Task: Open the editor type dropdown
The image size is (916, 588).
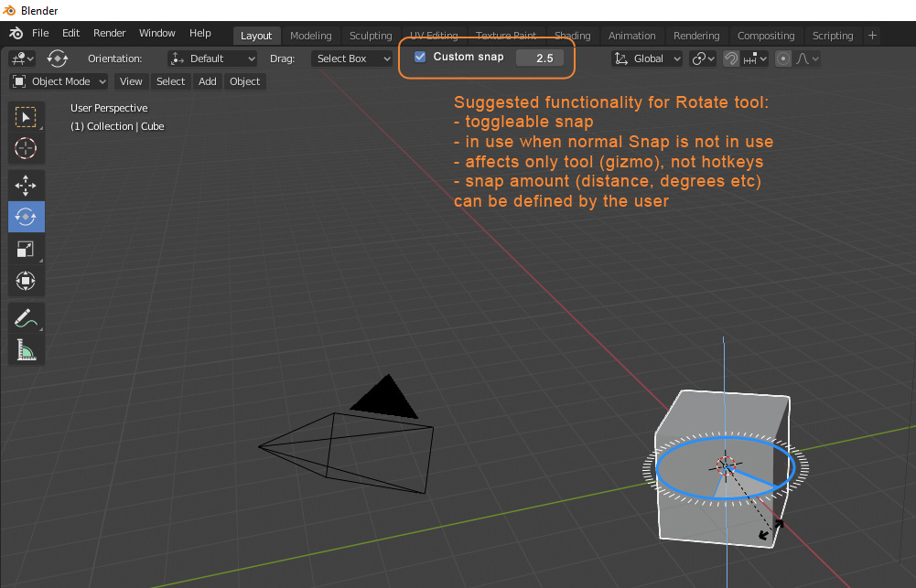Action: click(22, 59)
